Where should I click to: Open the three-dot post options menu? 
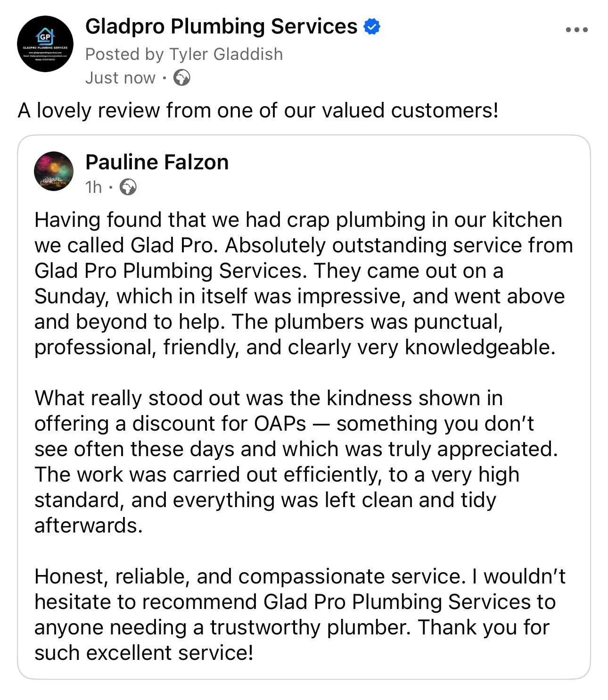576,30
